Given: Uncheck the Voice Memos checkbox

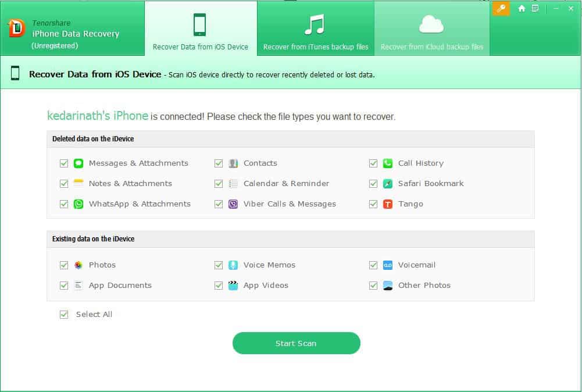Looking at the screenshot, I should point(219,265).
